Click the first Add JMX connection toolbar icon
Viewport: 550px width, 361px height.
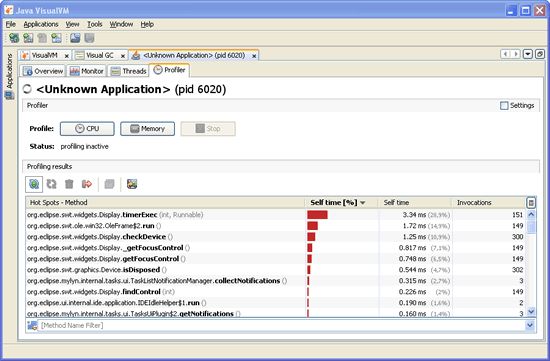[x=14, y=38]
